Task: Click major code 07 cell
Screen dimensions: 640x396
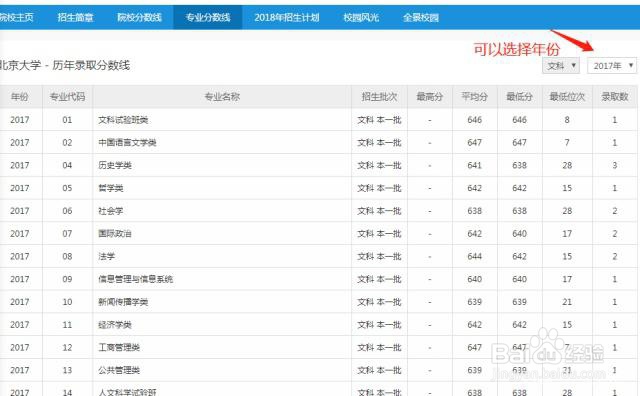Action: pyautogui.click(x=67, y=234)
